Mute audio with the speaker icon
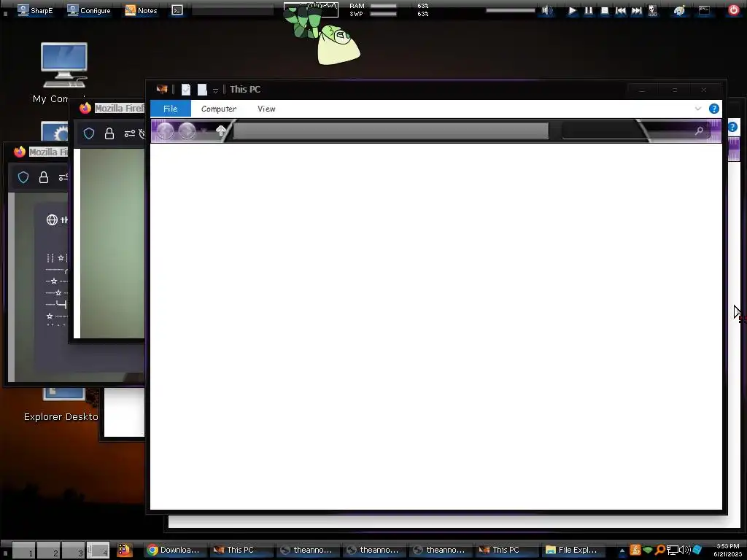The height and width of the screenshot is (560, 747). [547, 10]
